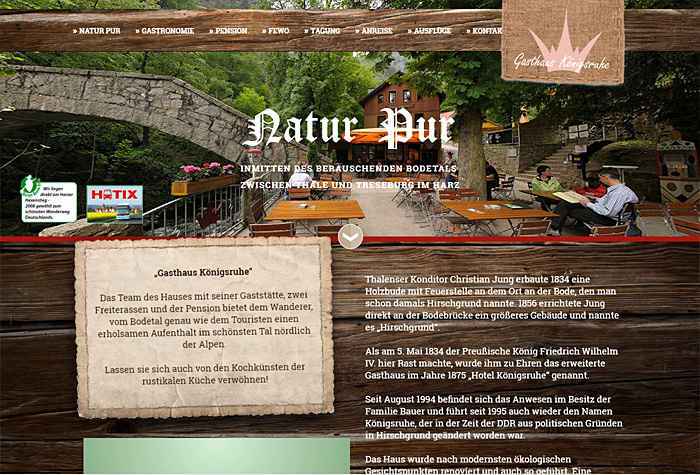Viewport: 700px width, 475px height.
Task: Click the round scroll-down chevron button
Action: tap(350, 237)
